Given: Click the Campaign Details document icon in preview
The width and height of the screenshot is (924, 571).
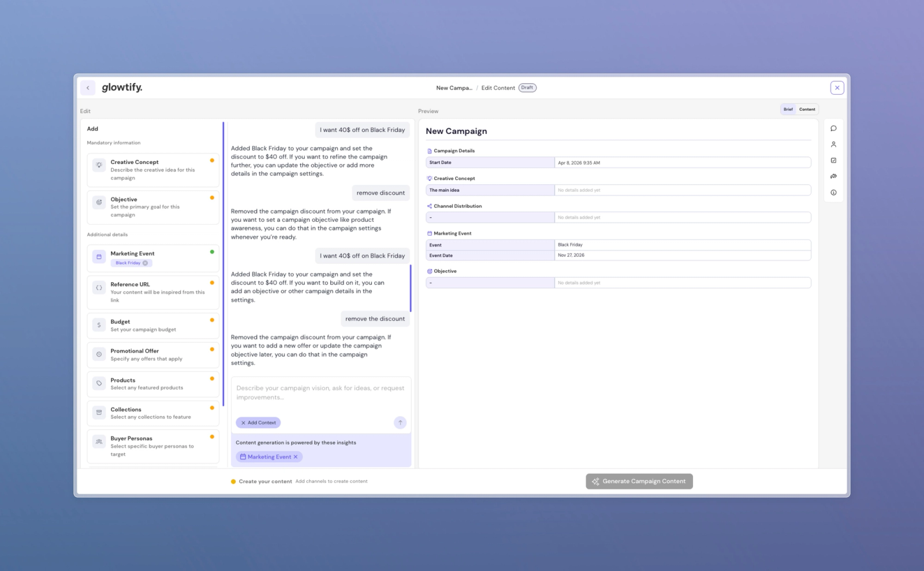Looking at the screenshot, I should pos(429,151).
